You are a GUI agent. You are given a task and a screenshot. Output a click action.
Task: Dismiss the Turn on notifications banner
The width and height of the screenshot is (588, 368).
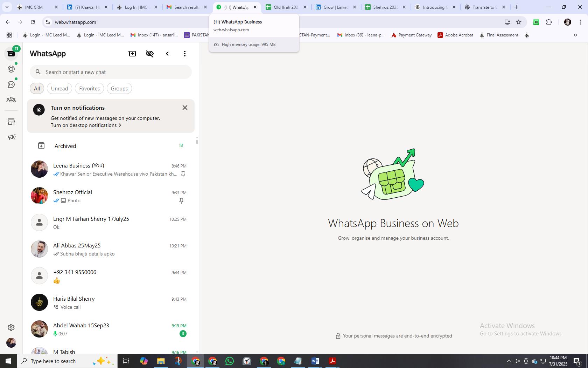click(x=185, y=108)
